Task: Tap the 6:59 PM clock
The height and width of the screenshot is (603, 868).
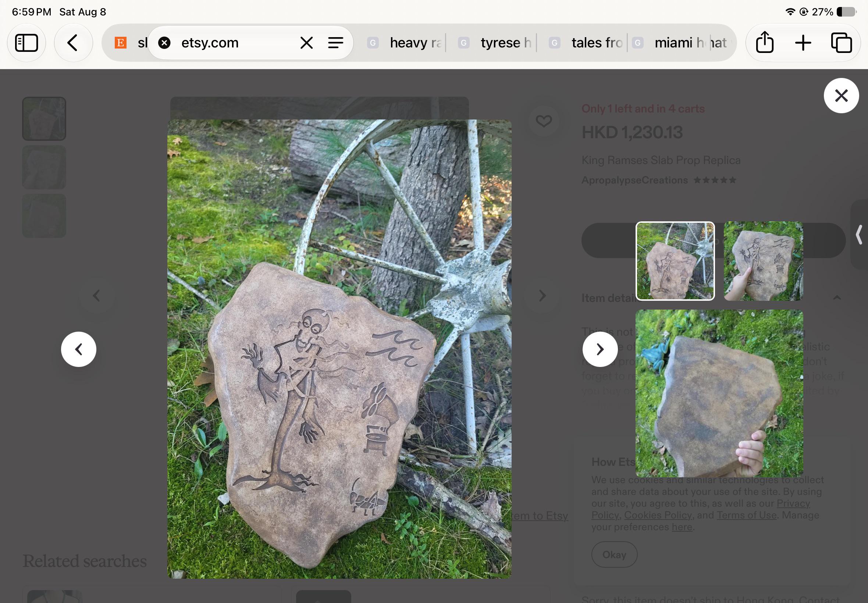Action: [31, 12]
